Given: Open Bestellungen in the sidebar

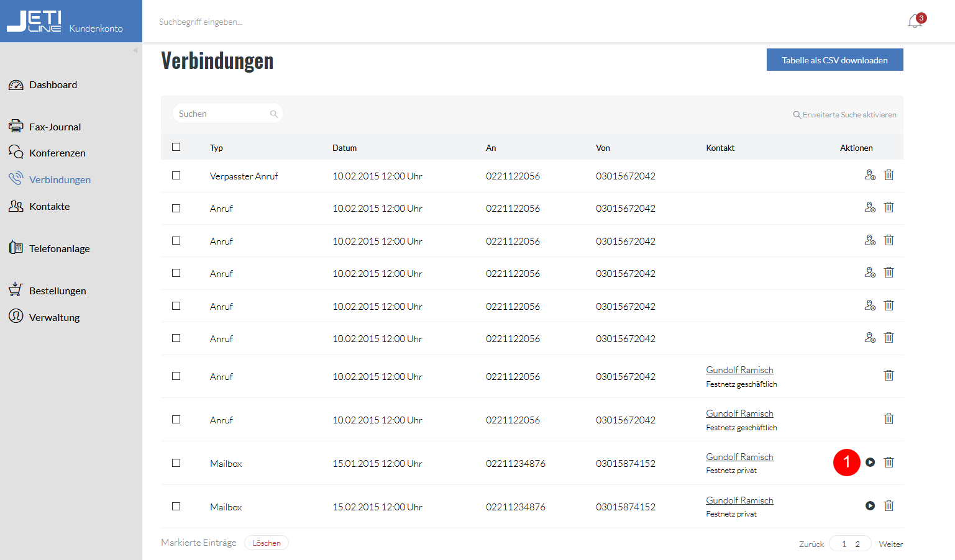Looking at the screenshot, I should tap(57, 291).
